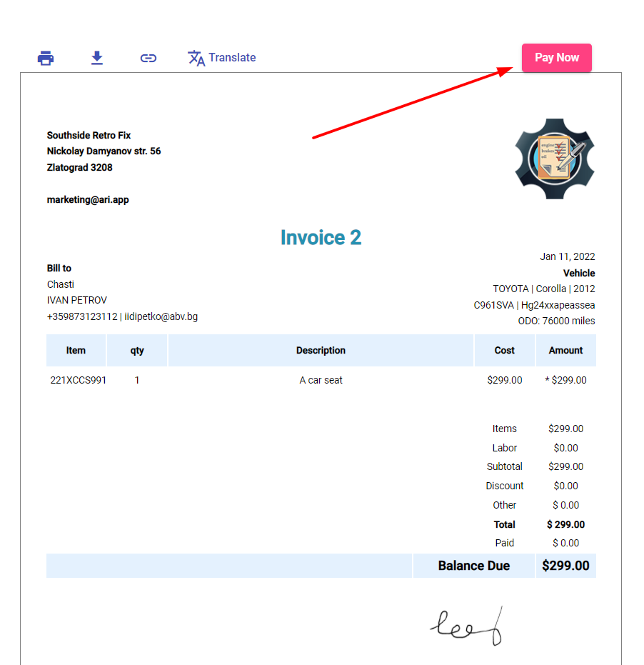This screenshot has width=644, height=665.
Task: Open the Translate feature
Action: 221,57
